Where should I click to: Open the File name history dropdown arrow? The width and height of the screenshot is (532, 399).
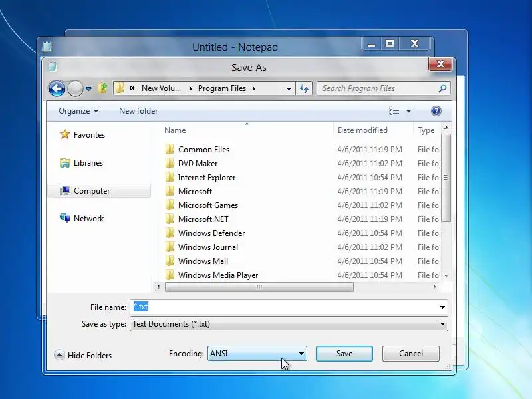[x=442, y=307]
